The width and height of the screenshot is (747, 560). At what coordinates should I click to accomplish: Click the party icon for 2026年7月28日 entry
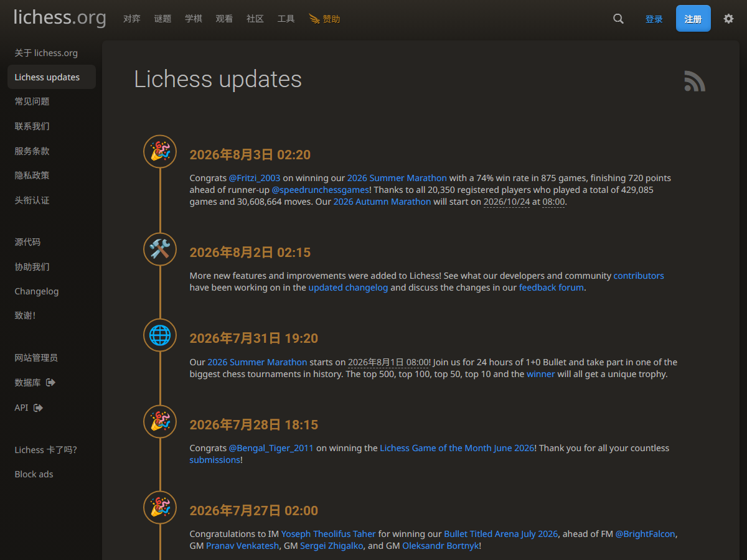pyautogui.click(x=160, y=421)
